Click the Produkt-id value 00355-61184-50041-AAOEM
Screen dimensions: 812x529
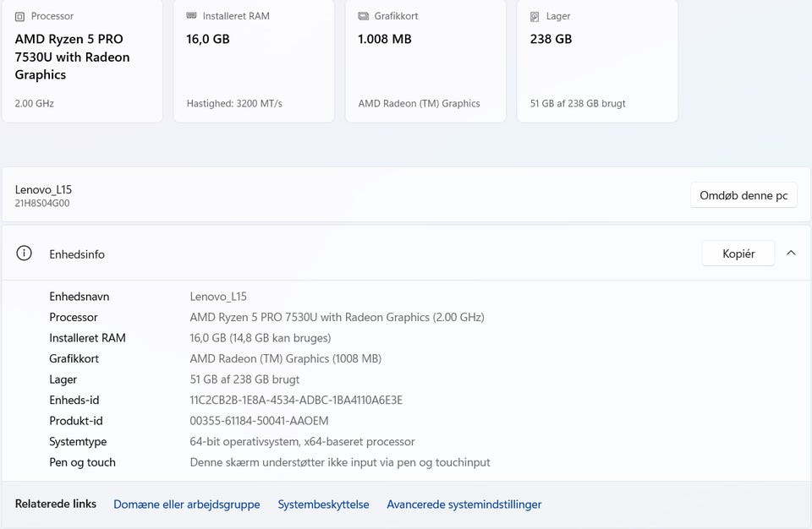tap(259, 421)
